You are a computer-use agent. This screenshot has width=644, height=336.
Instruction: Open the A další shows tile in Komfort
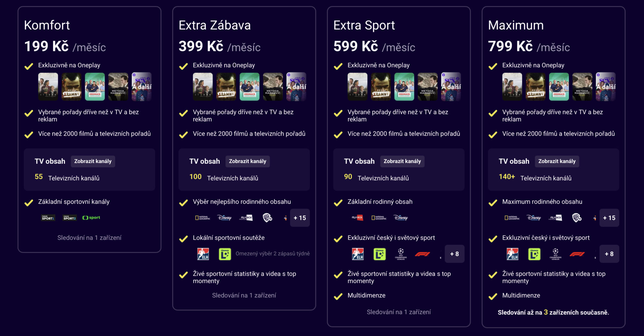pos(142,87)
